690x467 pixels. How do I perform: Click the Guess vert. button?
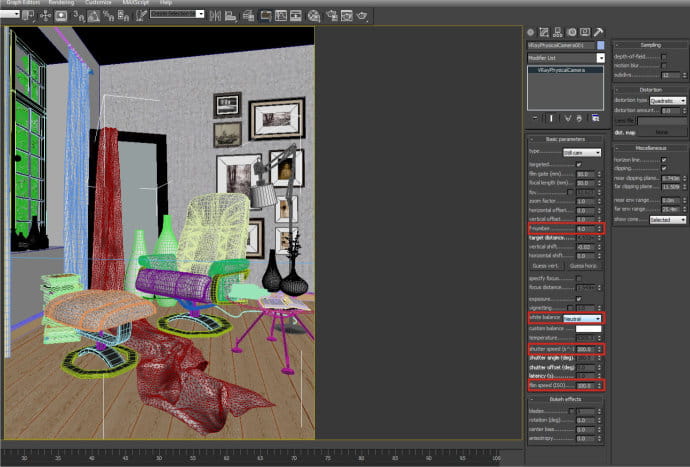coord(545,266)
